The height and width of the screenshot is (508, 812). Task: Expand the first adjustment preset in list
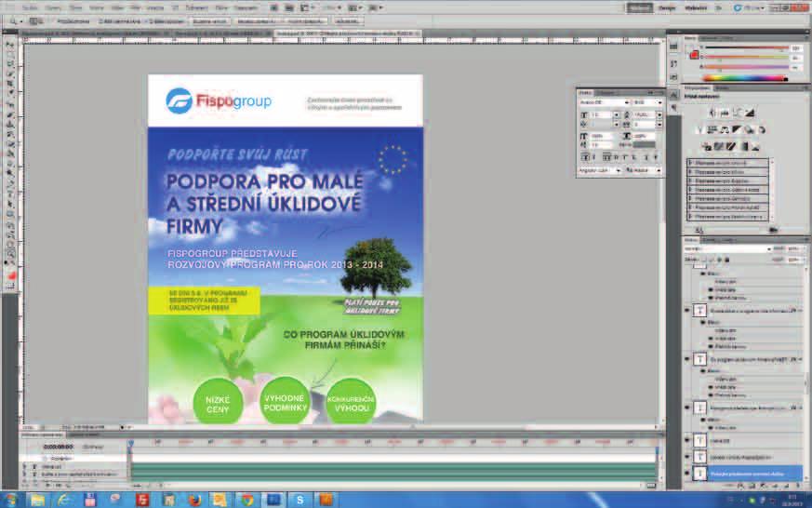(690, 163)
